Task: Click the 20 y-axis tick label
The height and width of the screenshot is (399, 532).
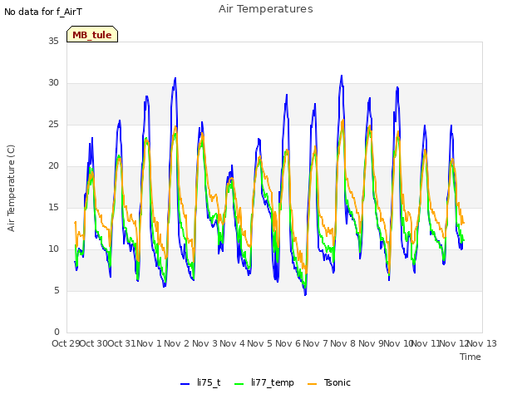Action: pyautogui.click(x=53, y=166)
